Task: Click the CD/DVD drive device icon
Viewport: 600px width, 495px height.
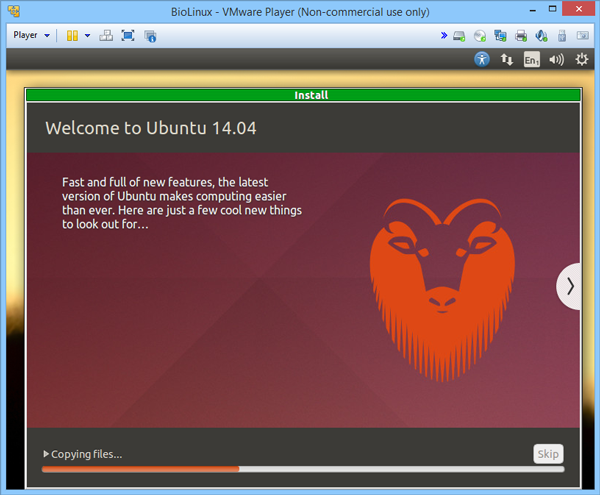Action: 479,36
